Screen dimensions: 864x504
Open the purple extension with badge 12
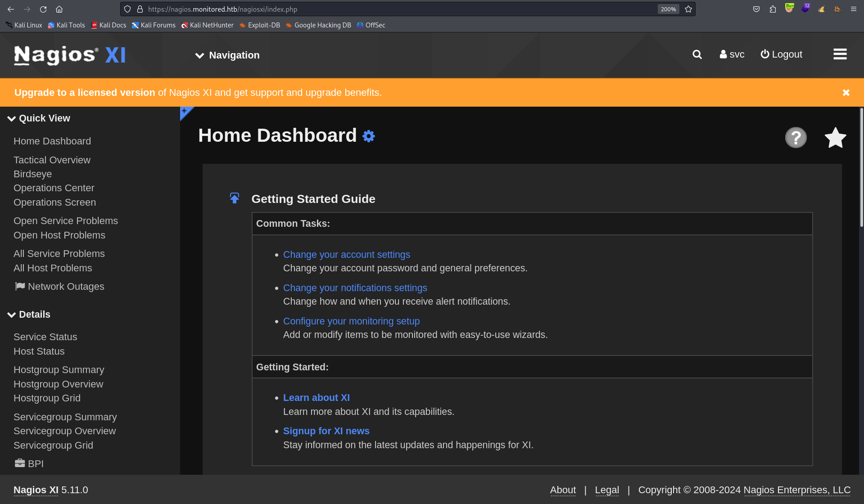pyautogui.click(x=805, y=8)
